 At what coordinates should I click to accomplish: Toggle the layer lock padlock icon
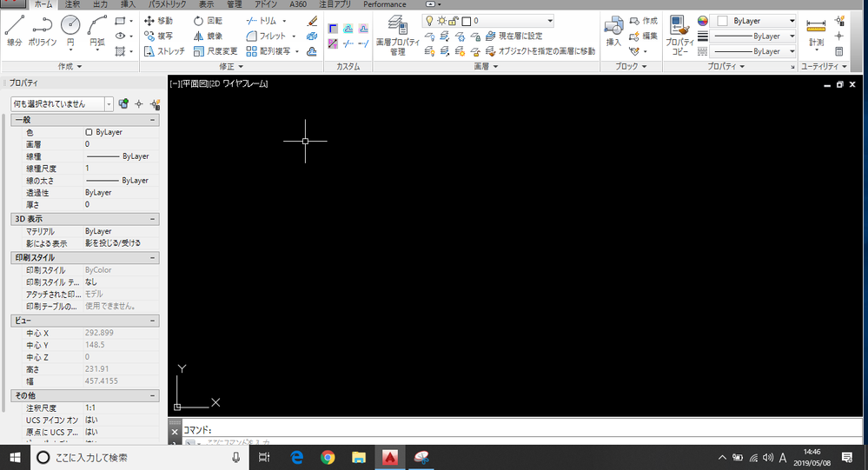pyautogui.click(x=454, y=21)
